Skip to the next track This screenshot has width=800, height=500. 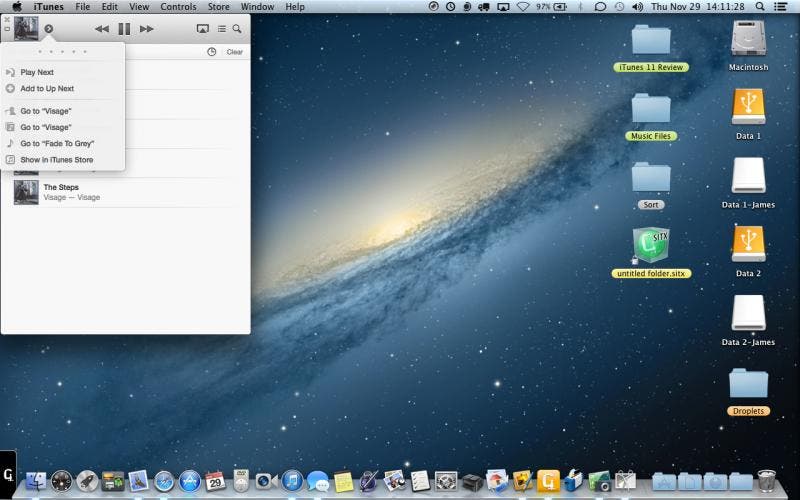(147, 29)
